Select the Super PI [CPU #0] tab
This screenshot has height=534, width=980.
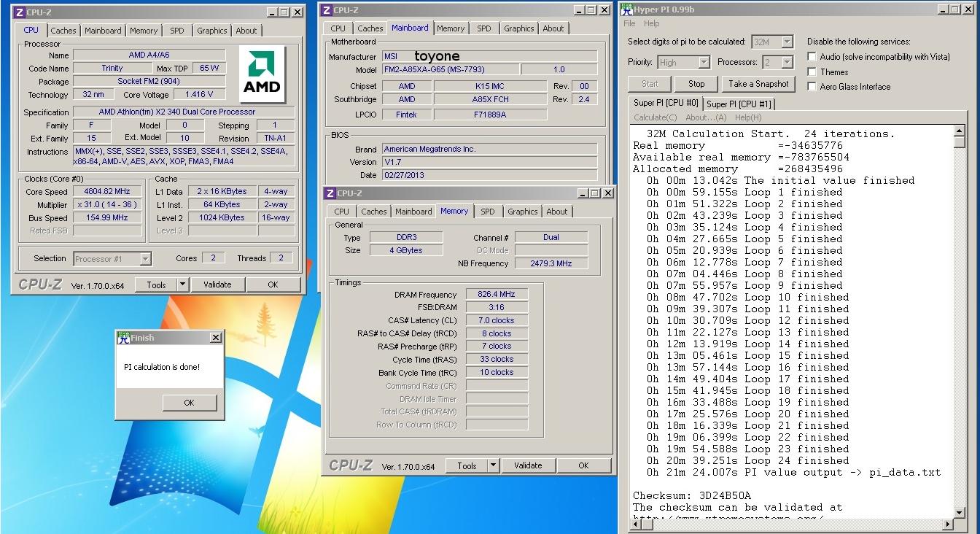click(x=666, y=103)
